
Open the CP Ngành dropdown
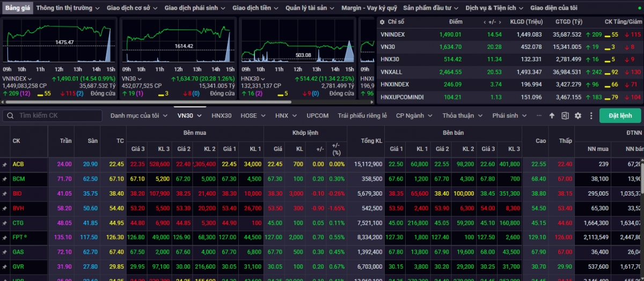coord(414,116)
